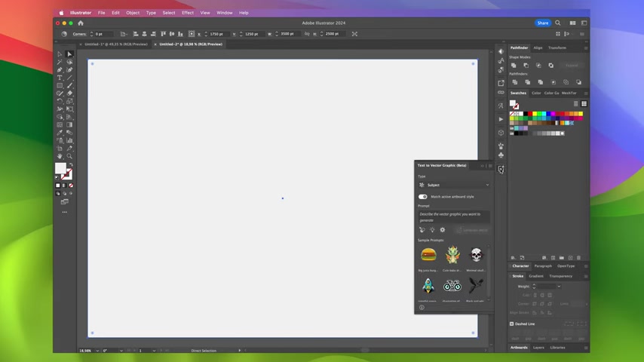Expand Edit Toolbar three dots
The image size is (644, 362).
coord(65,212)
